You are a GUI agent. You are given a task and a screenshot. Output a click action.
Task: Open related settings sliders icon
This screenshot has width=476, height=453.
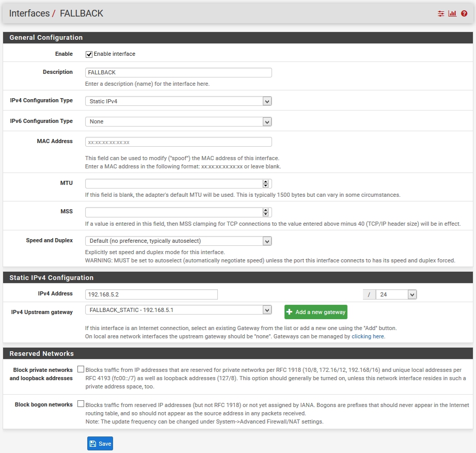[x=440, y=13]
